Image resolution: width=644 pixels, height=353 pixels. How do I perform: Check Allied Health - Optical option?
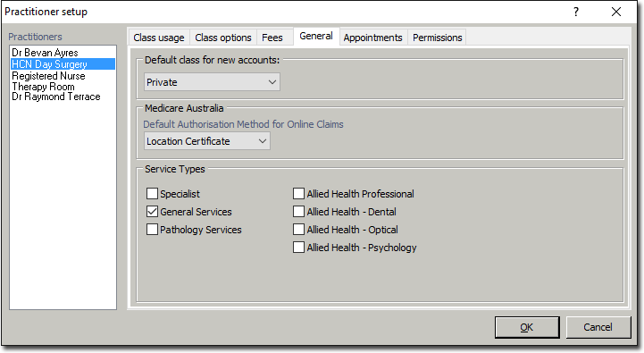[298, 230]
